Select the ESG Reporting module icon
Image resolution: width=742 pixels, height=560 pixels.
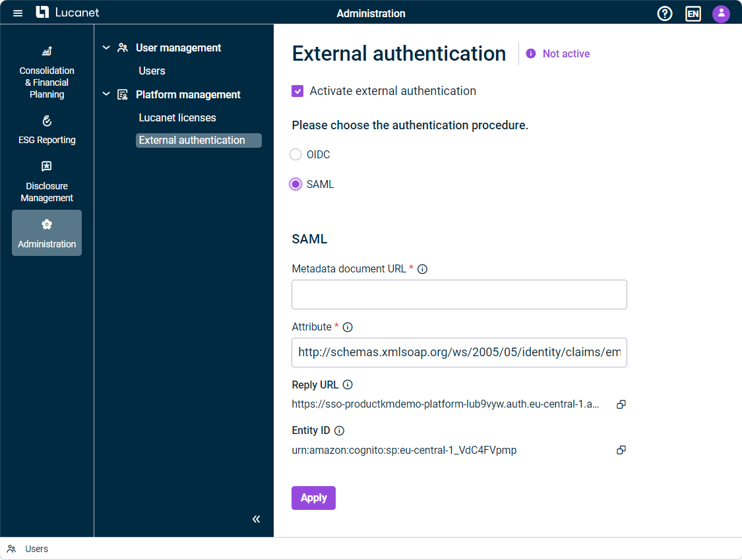point(46,131)
